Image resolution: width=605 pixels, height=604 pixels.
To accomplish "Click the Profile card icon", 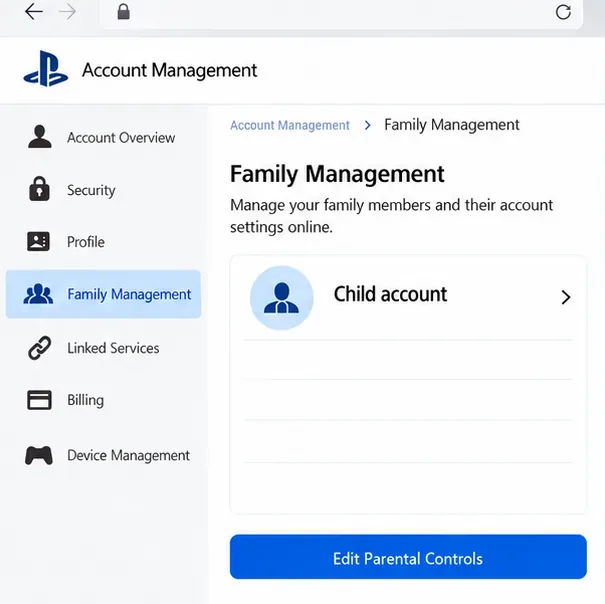I will click(38, 242).
